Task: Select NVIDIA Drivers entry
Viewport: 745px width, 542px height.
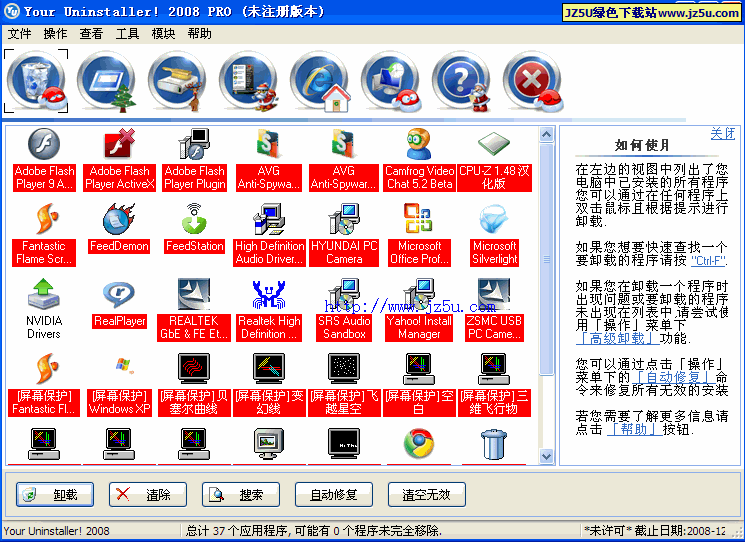Action: pos(44,309)
